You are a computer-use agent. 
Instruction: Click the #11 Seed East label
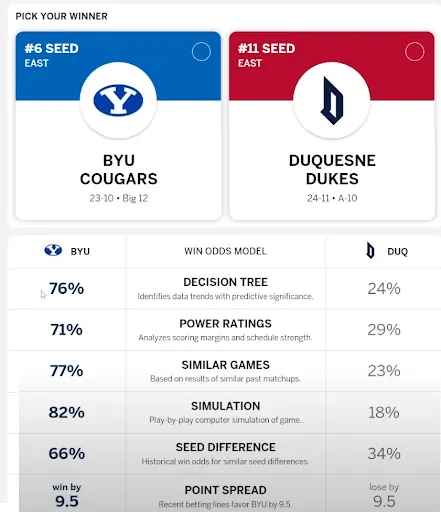[x=267, y=55]
